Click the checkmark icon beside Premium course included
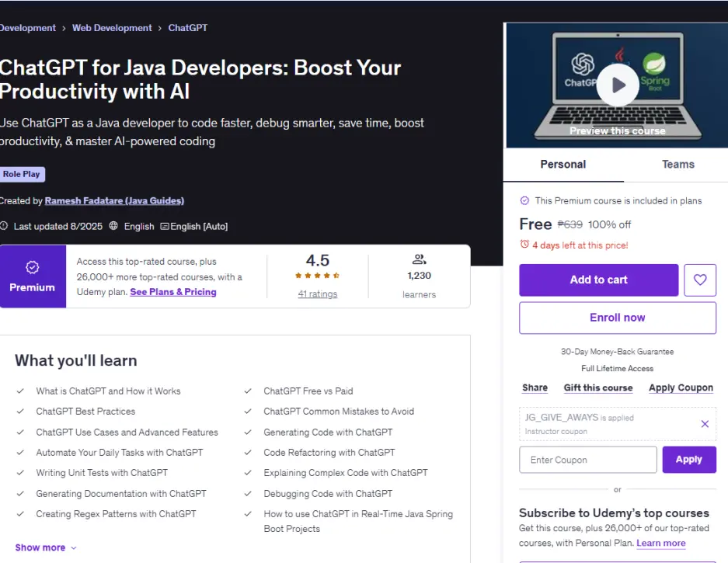Screen dimensions: 728x563 [x=524, y=200]
